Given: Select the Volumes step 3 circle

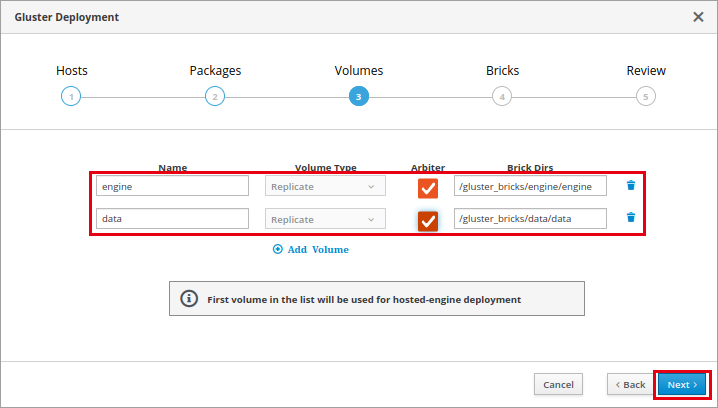Looking at the screenshot, I should [x=359, y=97].
